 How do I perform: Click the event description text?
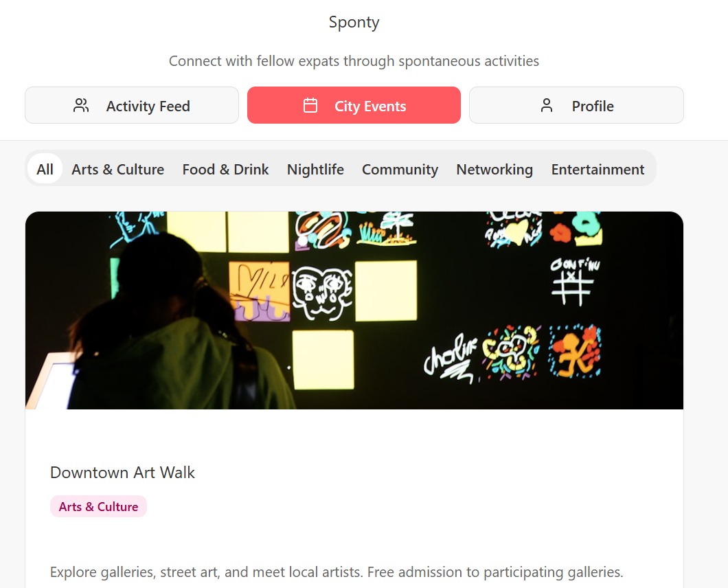click(x=336, y=572)
